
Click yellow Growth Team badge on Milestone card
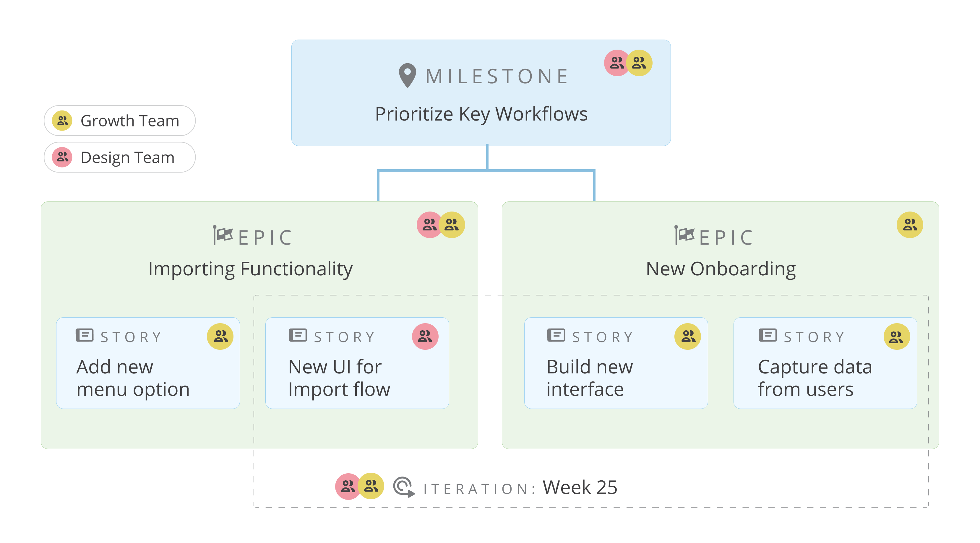point(640,63)
